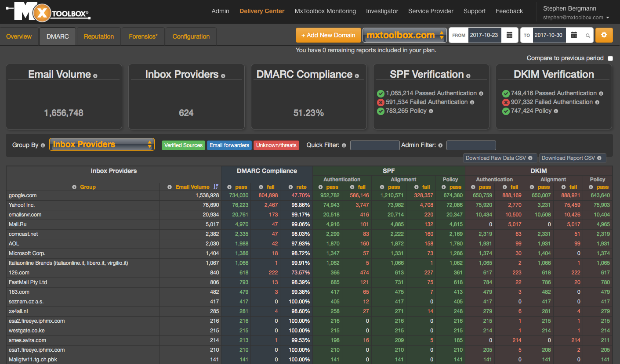Click info icon next to Email Volume title

pyautogui.click(x=95, y=76)
